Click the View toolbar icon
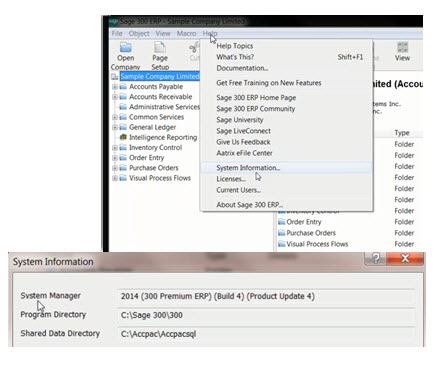The height and width of the screenshot is (365, 436). coord(402,47)
